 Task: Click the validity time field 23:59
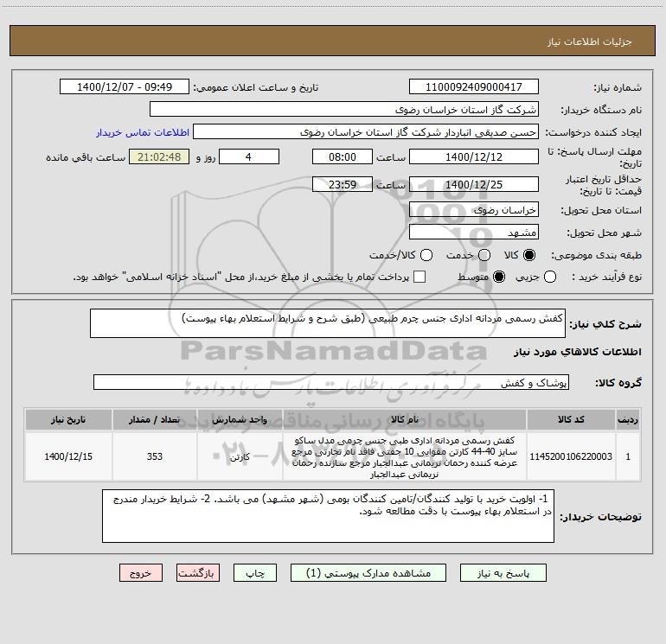(x=343, y=184)
